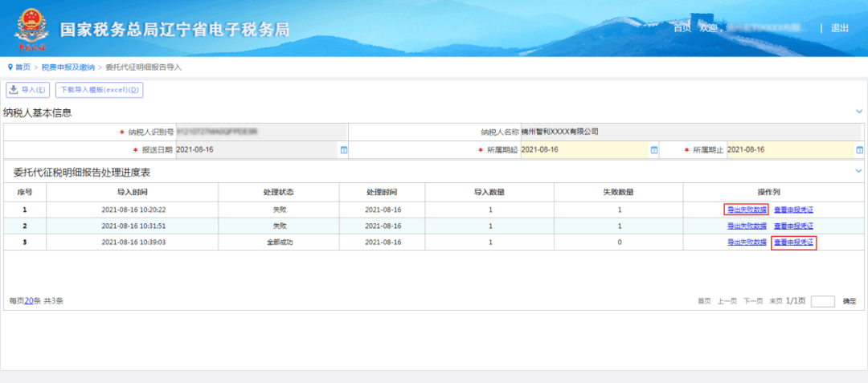Click 退出 to log out

(x=839, y=28)
